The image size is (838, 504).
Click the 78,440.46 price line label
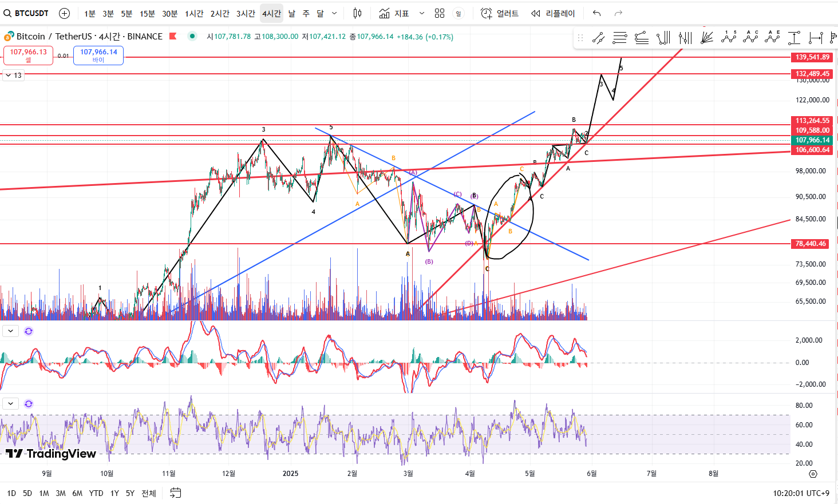coord(811,244)
